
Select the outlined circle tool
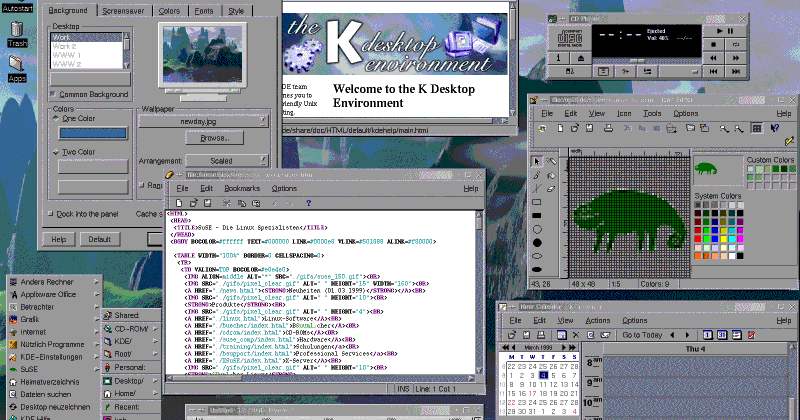click(537, 229)
